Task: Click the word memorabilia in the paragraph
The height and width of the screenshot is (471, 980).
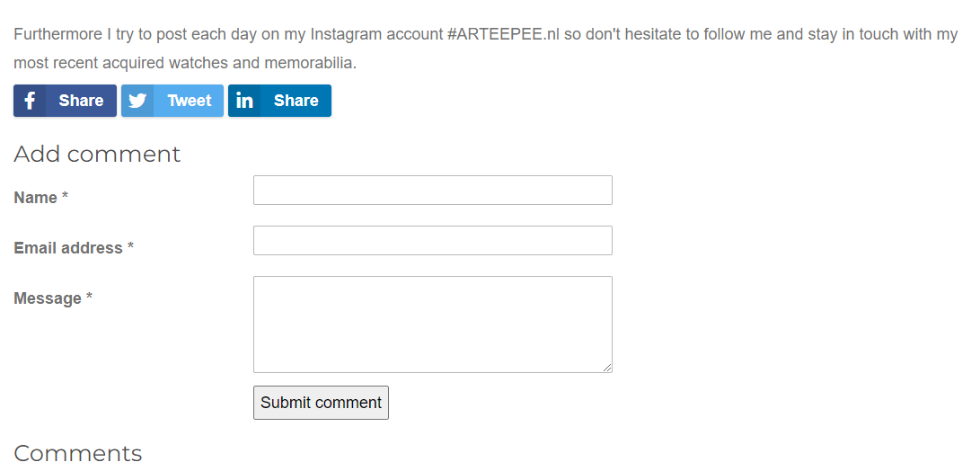Action: pos(308,63)
